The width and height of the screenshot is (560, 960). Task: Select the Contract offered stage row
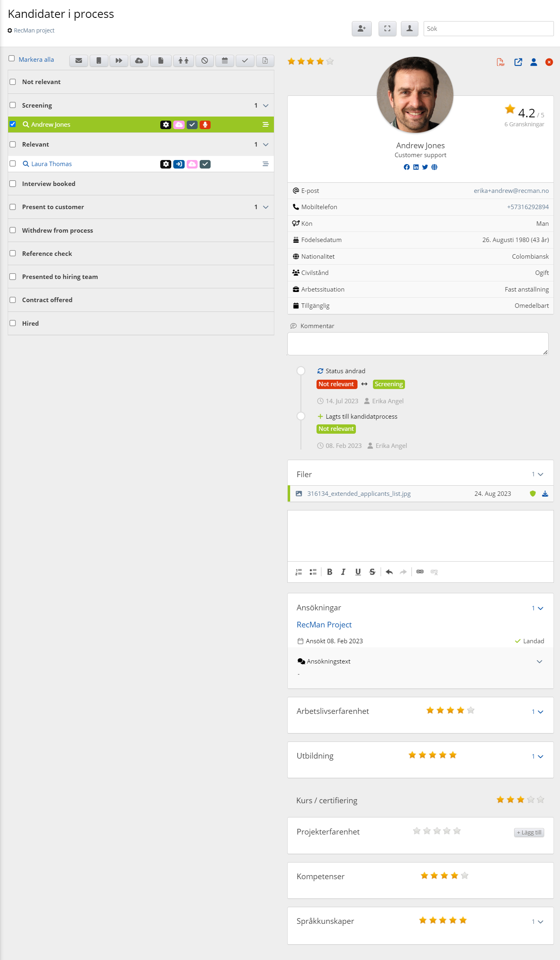[x=47, y=300]
